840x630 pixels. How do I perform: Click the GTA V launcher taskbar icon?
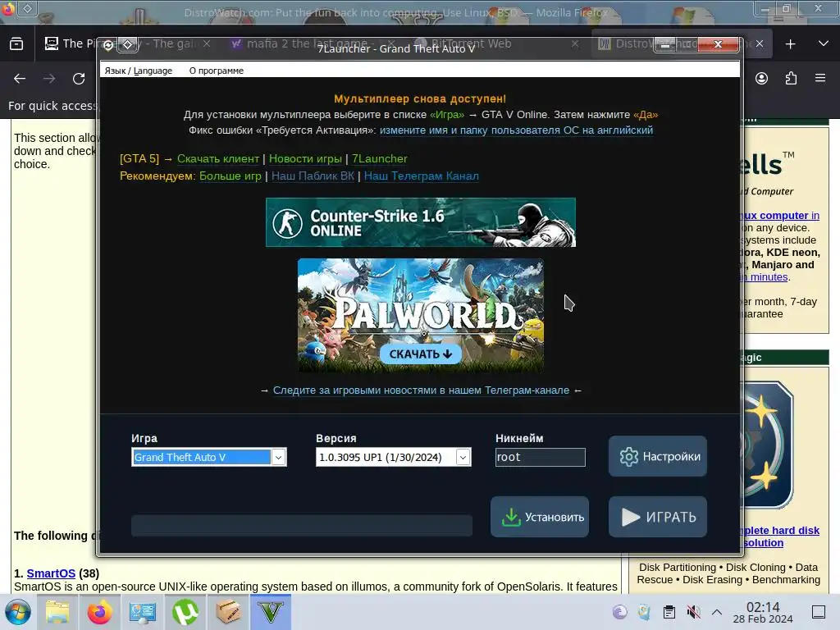[271, 612]
